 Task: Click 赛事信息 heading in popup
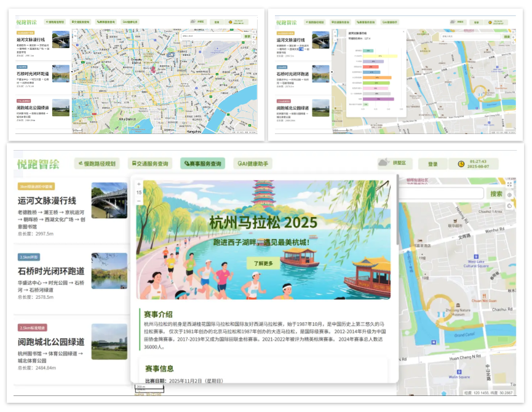point(159,368)
